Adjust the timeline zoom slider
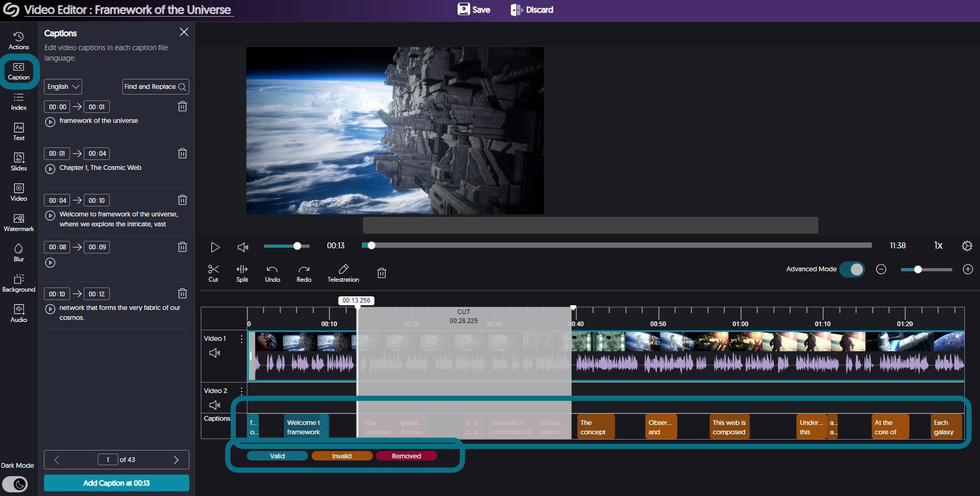The image size is (980, 496). (926, 270)
